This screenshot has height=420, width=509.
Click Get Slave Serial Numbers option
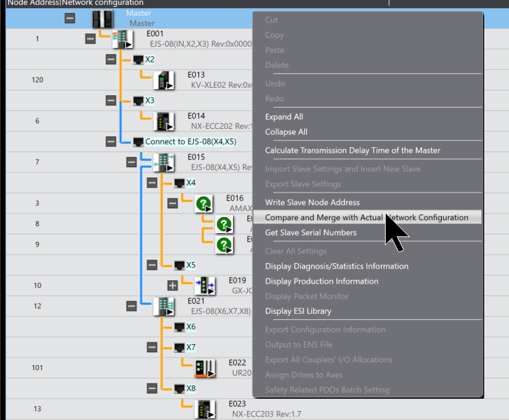(x=310, y=232)
